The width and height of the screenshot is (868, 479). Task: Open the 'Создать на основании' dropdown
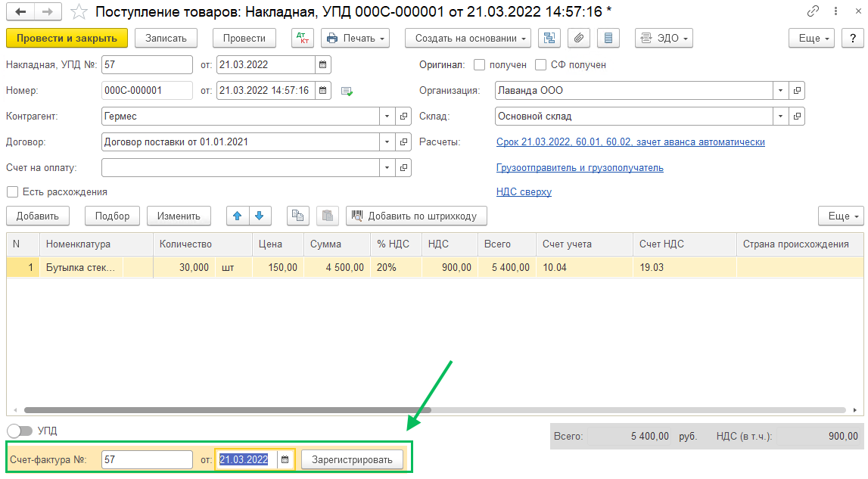(x=467, y=39)
